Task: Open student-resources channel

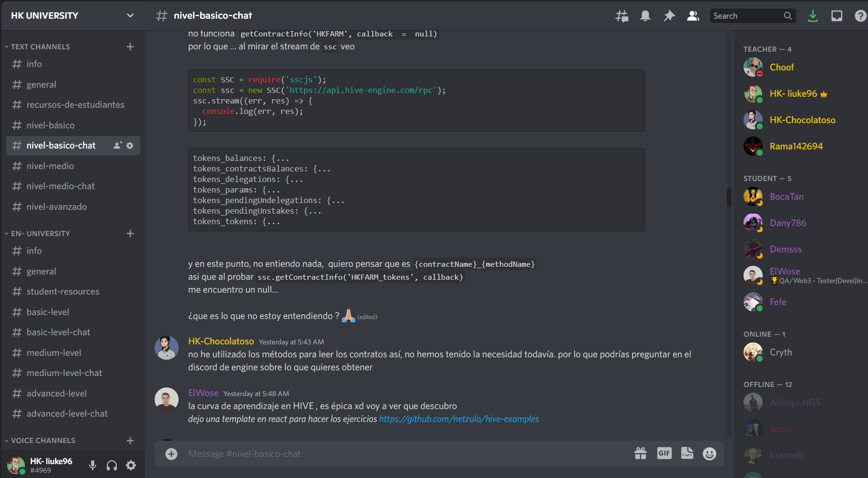Action: (x=73, y=291)
